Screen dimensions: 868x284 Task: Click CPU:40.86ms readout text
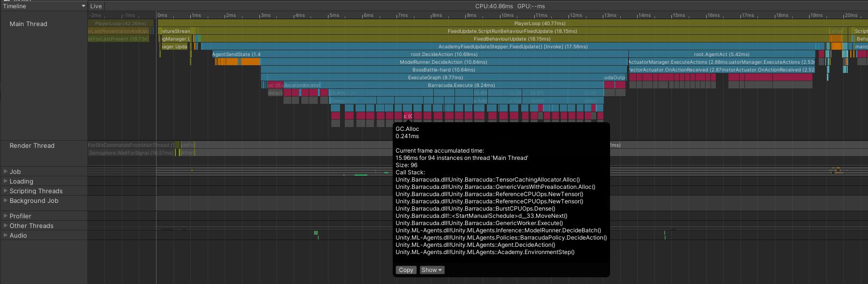(x=494, y=6)
